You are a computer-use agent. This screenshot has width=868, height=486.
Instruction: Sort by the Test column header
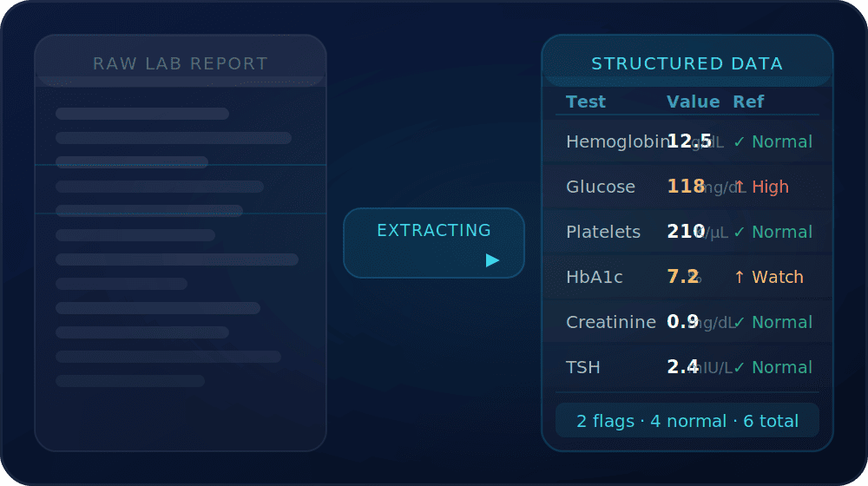point(586,102)
